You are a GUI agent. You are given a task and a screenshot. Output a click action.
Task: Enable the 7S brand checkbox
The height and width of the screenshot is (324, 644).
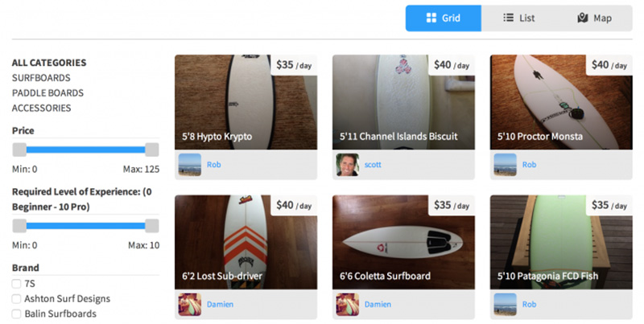(16, 283)
